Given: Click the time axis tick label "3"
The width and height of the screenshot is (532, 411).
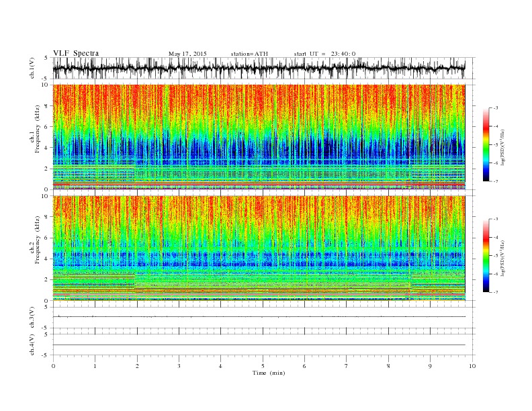Looking at the screenshot, I should 179,366.
